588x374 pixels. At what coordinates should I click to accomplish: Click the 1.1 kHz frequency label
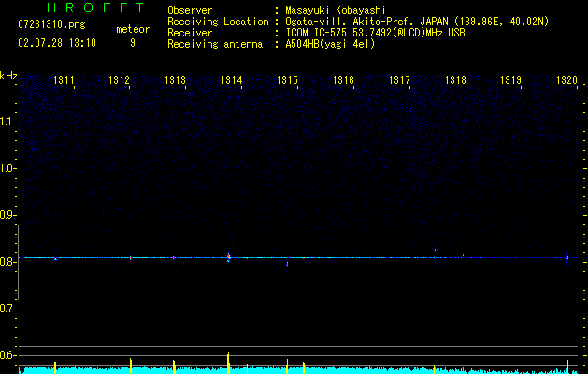click(x=7, y=122)
